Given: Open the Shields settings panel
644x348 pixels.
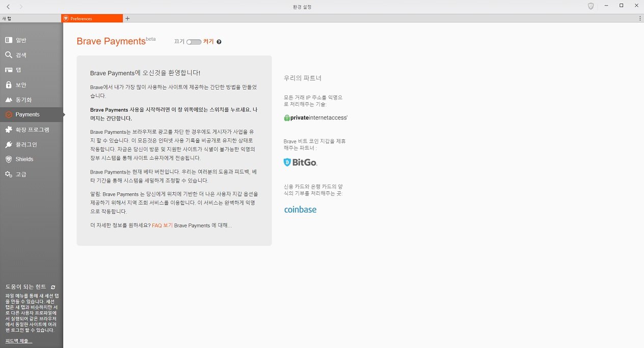Looking at the screenshot, I should click(x=24, y=159).
